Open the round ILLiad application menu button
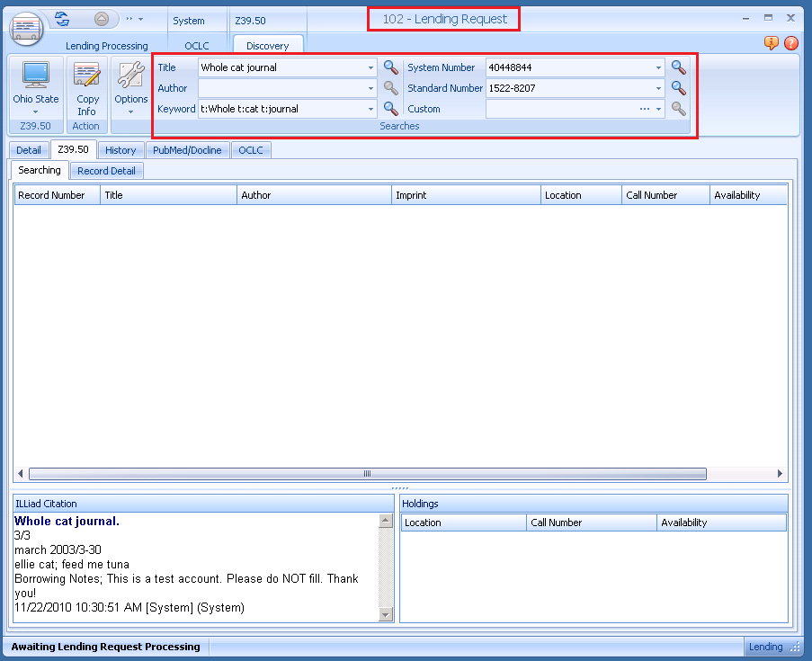 tap(26, 28)
